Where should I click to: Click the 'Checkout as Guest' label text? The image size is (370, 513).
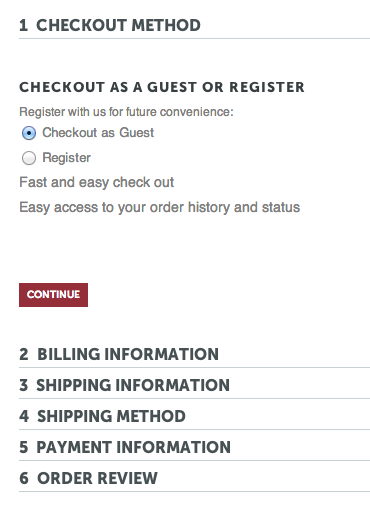click(x=98, y=133)
